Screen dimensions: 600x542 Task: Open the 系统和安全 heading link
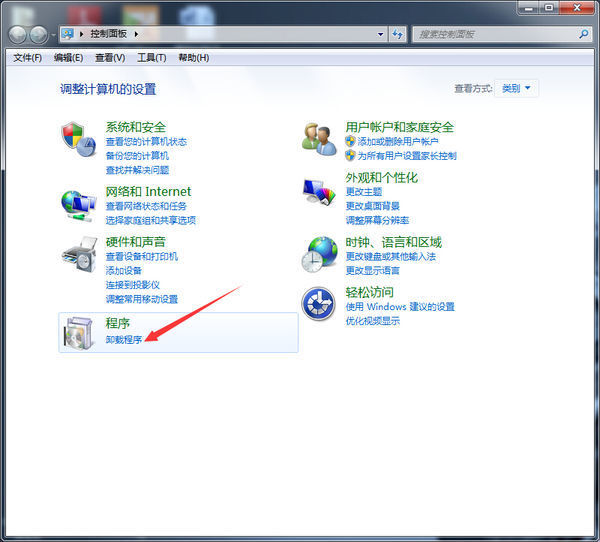tap(135, 127)
